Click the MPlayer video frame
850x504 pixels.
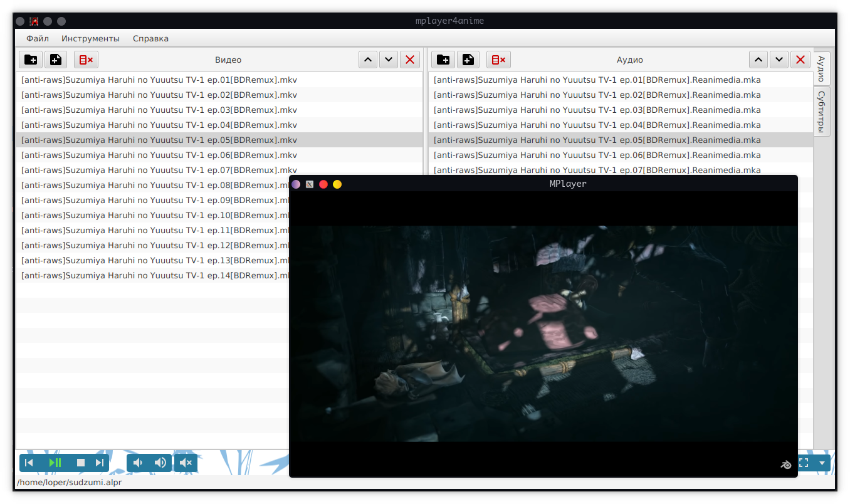543,333
